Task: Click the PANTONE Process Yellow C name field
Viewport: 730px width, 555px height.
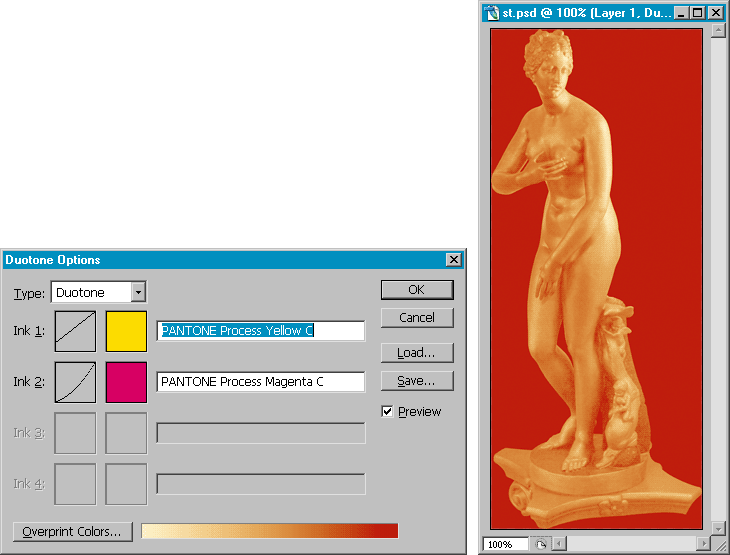Action: coord(261,331)
